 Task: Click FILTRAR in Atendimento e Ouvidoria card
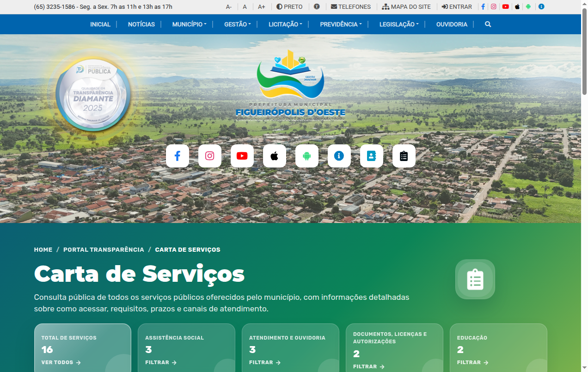(265, 363)
